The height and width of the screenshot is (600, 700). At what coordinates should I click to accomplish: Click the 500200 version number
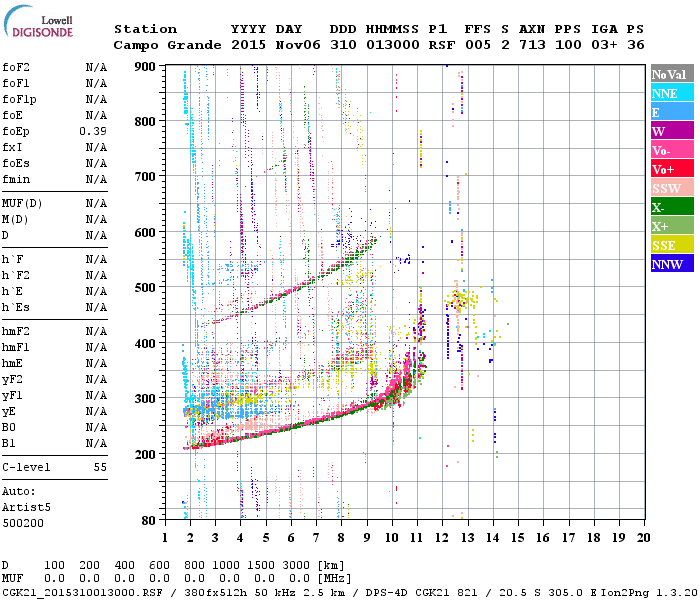[23, 523]
